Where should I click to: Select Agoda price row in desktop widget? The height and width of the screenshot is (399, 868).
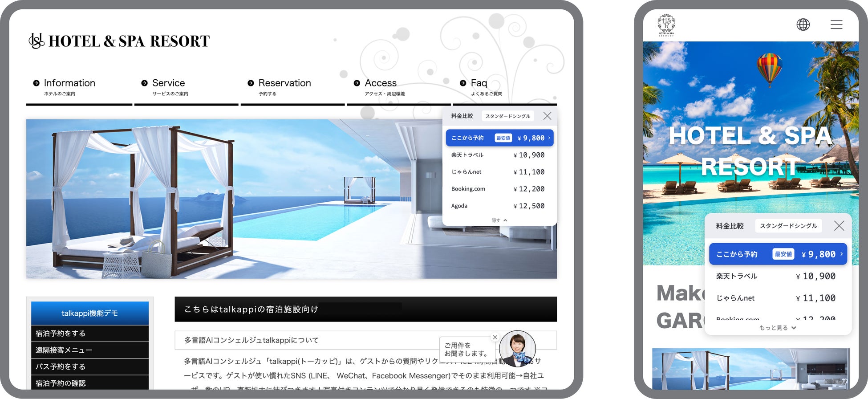pyautogui.click(x=498, y=206)
